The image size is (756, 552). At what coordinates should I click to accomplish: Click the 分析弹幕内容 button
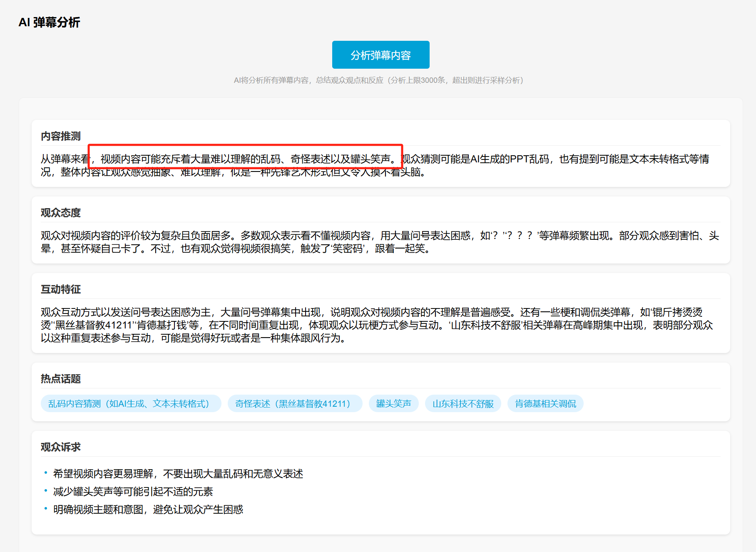tap(380, 55)
